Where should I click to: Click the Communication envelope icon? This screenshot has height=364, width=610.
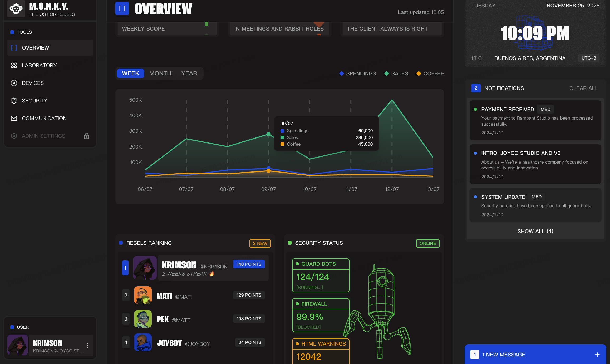coord(14,118)
